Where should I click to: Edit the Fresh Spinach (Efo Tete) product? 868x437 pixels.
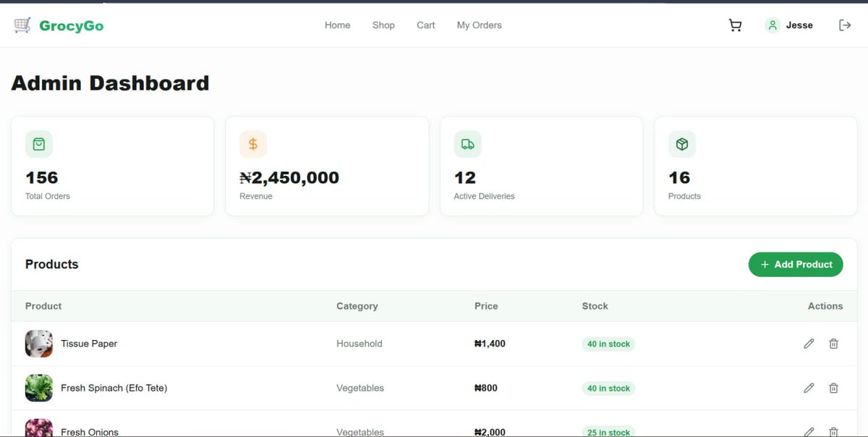(x=809, y=389)
